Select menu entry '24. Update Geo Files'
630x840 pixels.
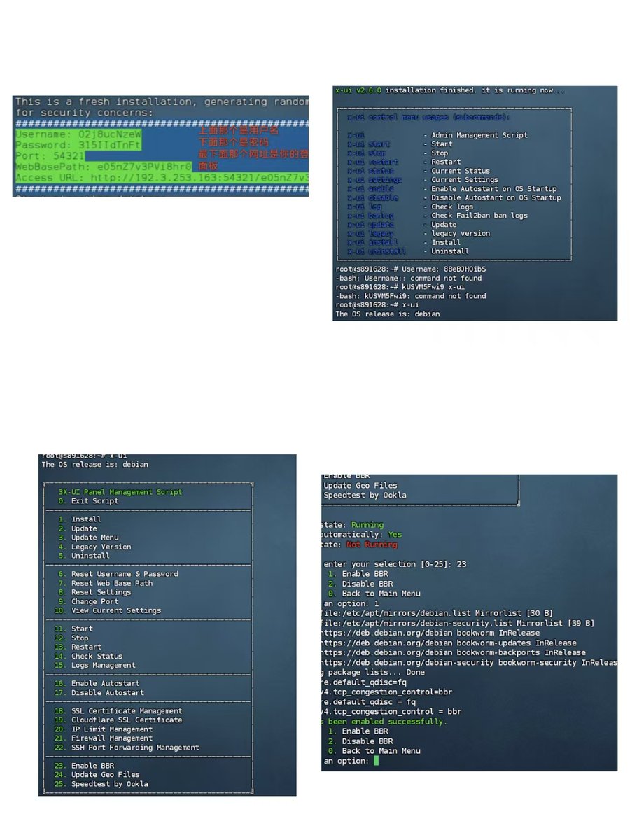[x=97, y=775]
